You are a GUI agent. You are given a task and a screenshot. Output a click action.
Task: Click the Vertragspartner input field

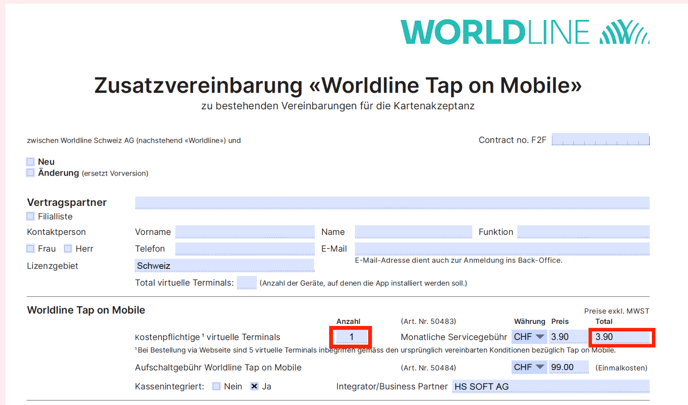click(x=392, y=203)
